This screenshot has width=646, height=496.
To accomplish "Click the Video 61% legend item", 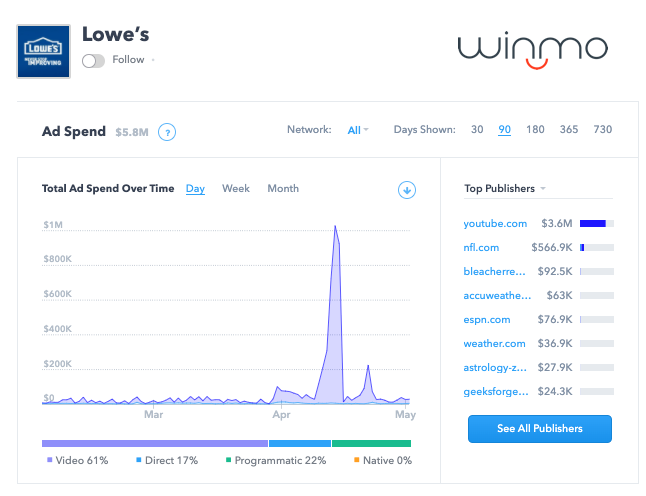I will (x=77, y=460).
